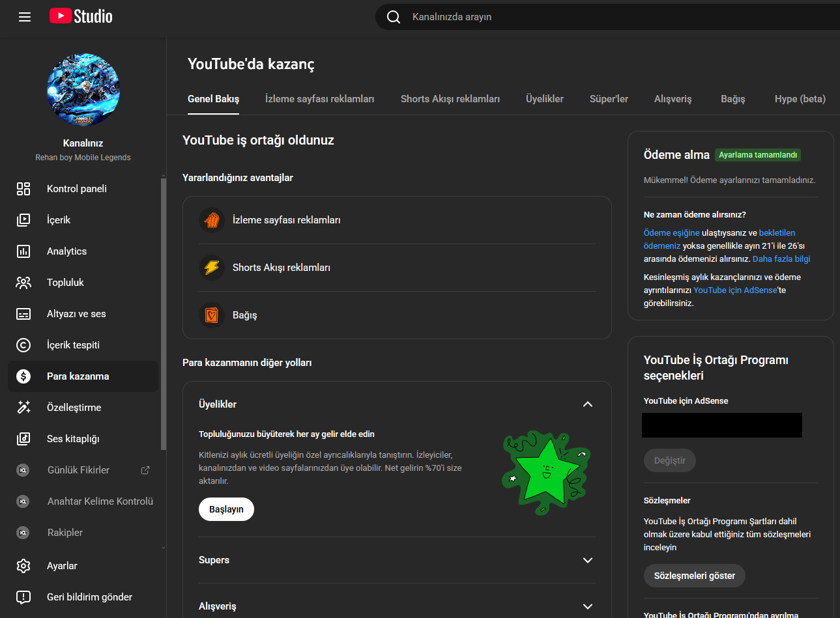Image resolution: width=840 pixels, height=618 pixels.
Task: Open the Kontrol paneli dashboard icon
Action: pyautogui.click(x=23, y=189)
